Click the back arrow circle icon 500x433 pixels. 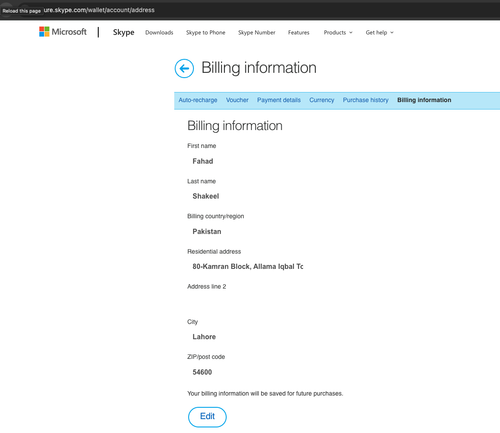pyautogui.click(x=184, y=68)
